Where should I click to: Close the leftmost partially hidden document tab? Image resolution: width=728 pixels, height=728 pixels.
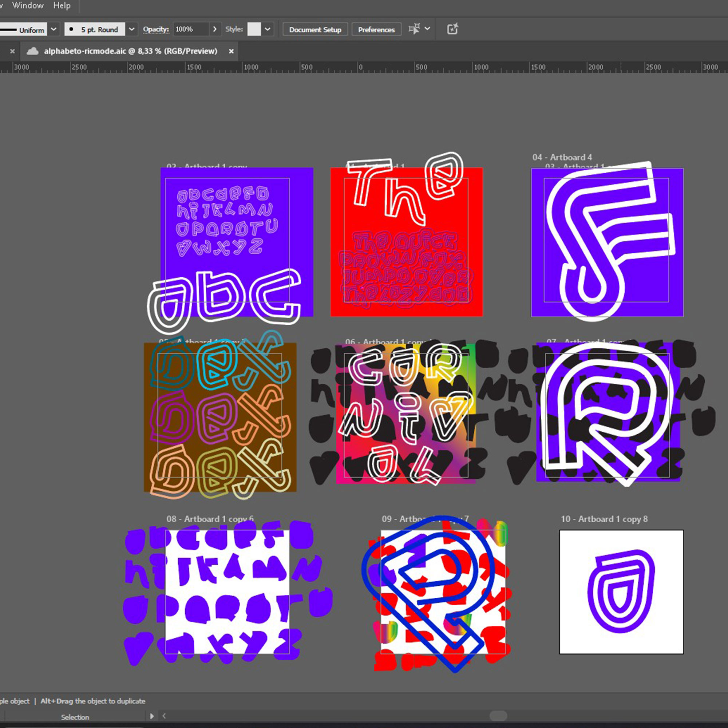point(12,51)
